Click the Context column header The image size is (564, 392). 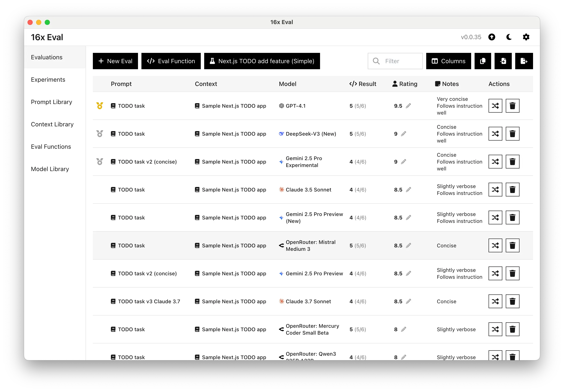tap(206, 84)
